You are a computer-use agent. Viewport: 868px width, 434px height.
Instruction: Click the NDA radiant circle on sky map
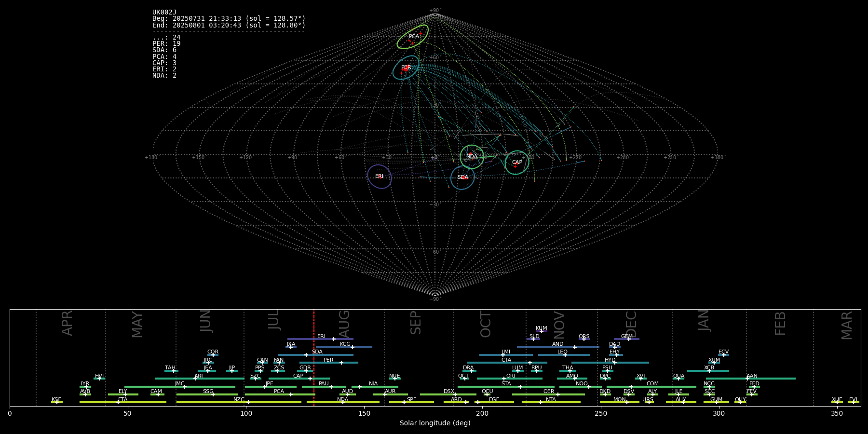(472, 157)
